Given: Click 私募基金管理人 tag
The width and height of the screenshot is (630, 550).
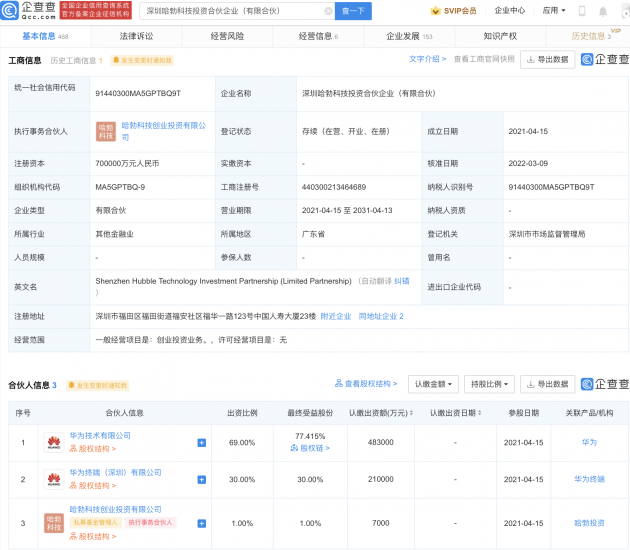Looking at the screenshot, I should tap(96, 522).
